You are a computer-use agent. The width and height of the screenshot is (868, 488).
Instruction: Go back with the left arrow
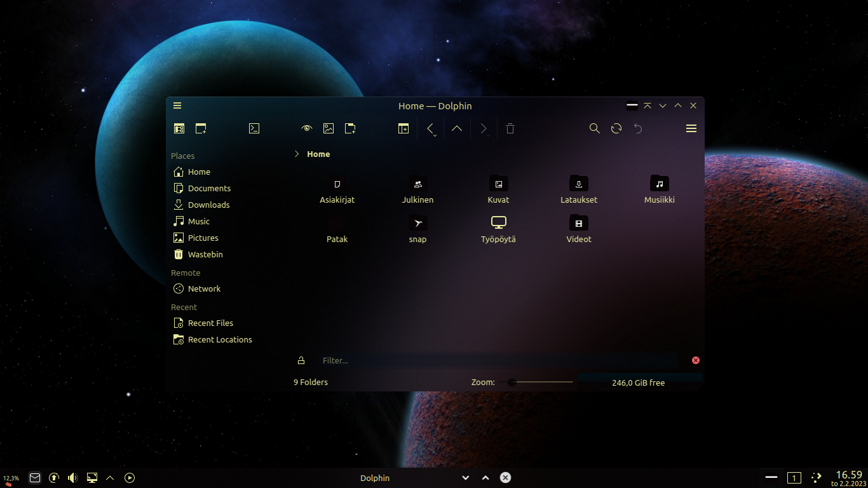(x=430, y=128)
